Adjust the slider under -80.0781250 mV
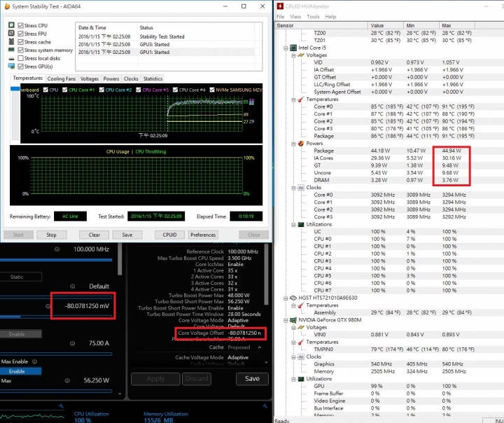 coord(56,317)
